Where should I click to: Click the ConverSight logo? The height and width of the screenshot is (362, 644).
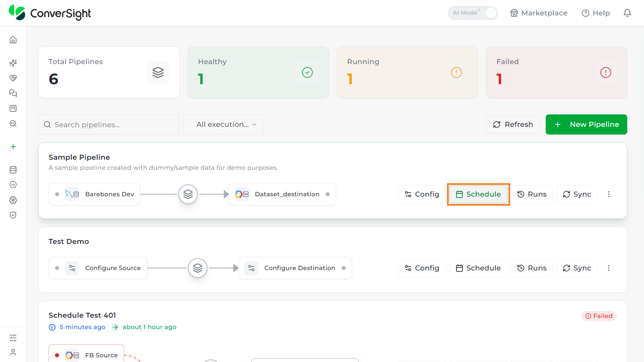point(50,13)
